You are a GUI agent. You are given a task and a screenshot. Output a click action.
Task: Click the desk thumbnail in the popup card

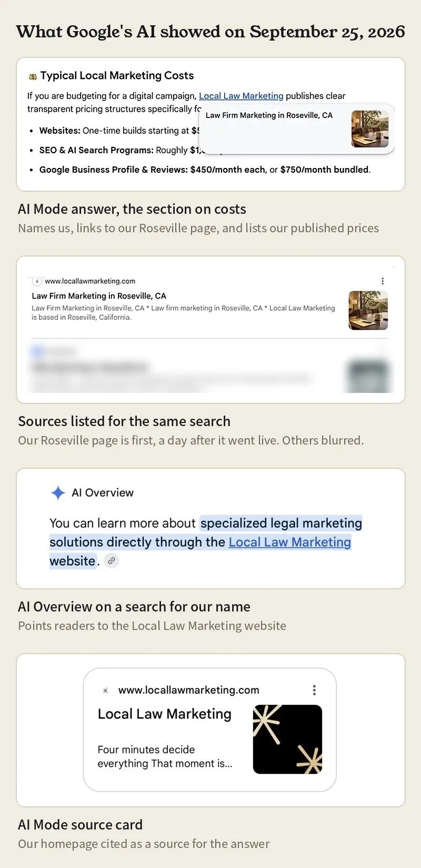[x=370, y=129]
